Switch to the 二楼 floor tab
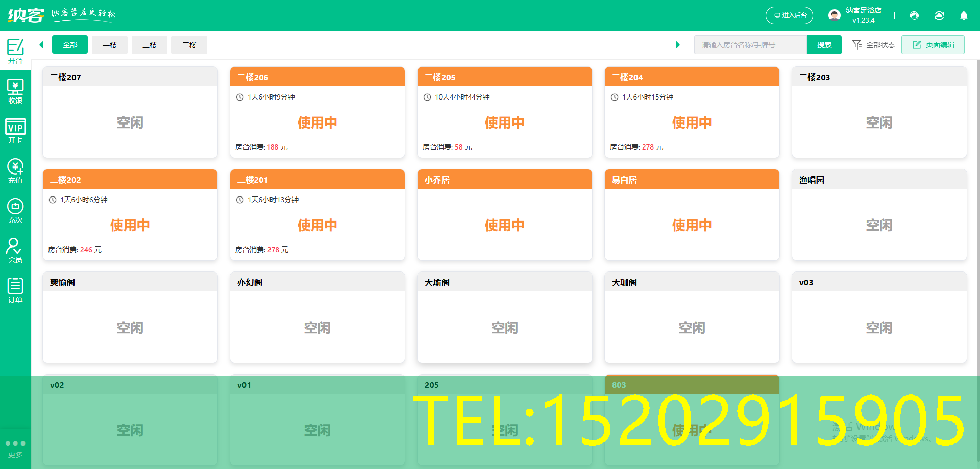Viewport: 980px width, 469px height. [149, 45]
